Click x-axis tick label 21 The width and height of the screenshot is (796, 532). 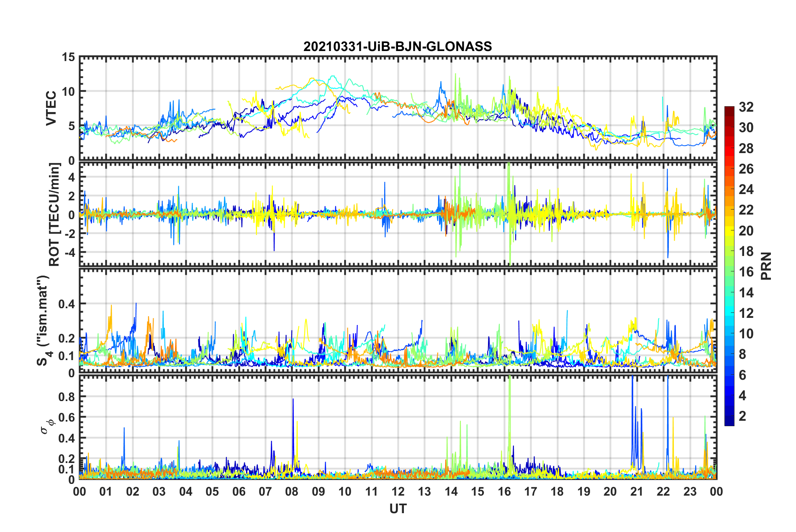point(637,491)
